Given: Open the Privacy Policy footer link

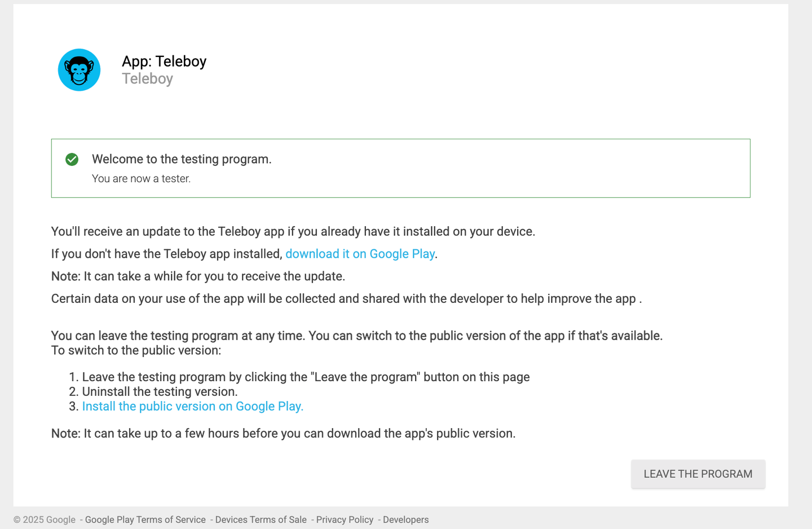Looking at the screenshot, I should coord(345,519).
